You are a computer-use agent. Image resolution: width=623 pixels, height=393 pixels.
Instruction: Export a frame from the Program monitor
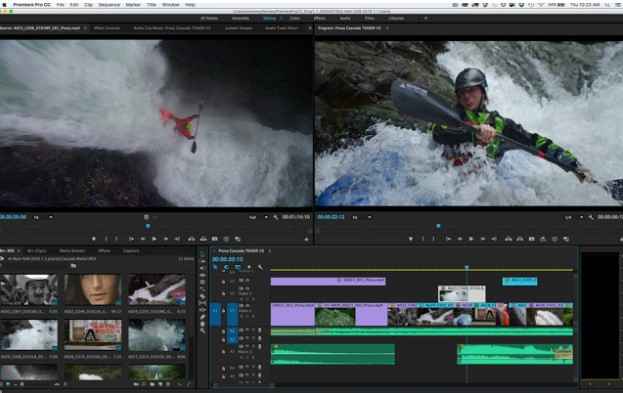coord(531,239)
